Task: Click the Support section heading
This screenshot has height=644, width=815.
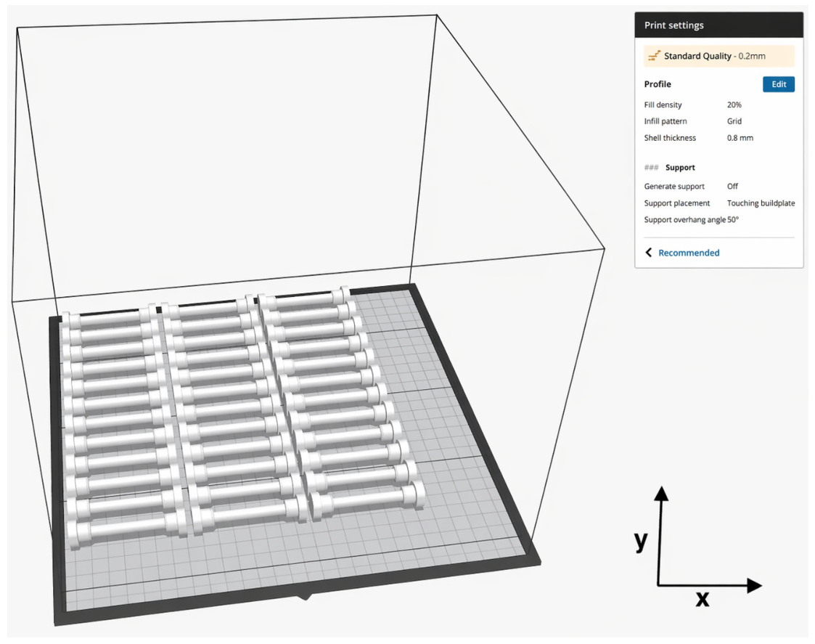Action: (680, 168)
